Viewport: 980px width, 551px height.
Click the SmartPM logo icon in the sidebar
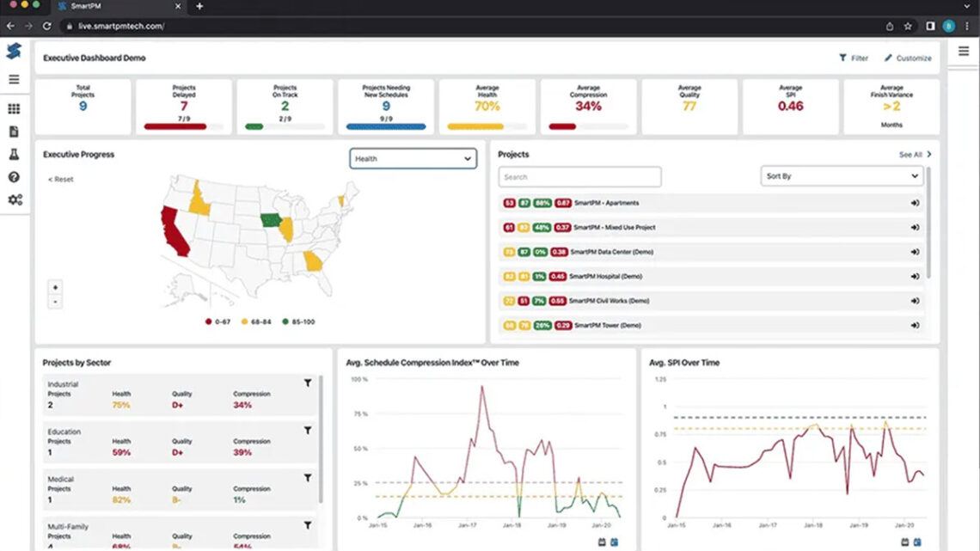tap(14, 52)
